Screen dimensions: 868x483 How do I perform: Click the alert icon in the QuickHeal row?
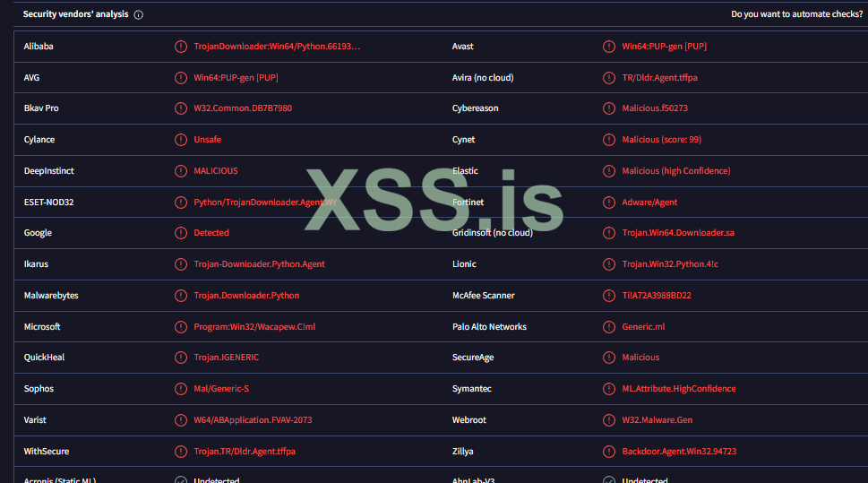click(x=180, y=358)
